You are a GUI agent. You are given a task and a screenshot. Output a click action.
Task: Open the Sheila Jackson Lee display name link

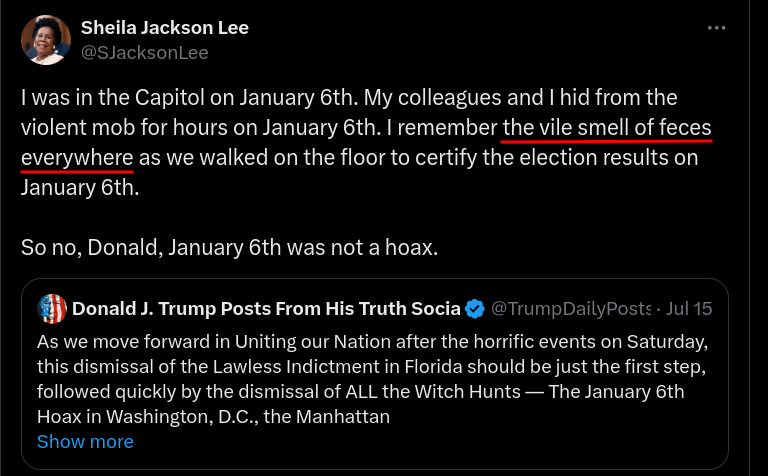tap(165, 28)
